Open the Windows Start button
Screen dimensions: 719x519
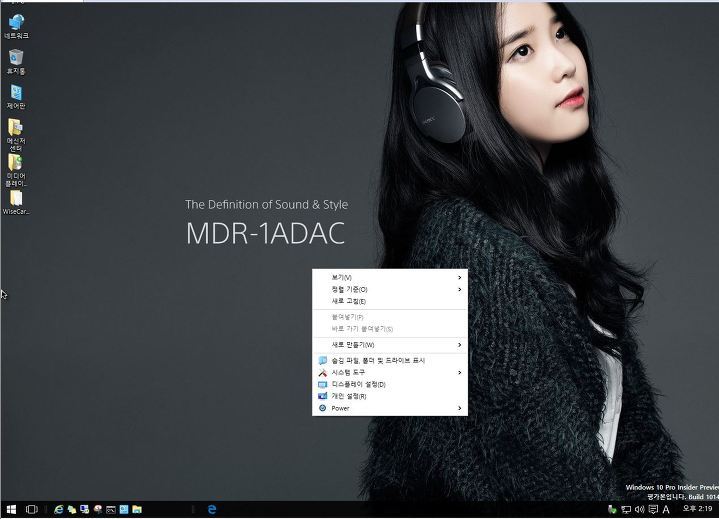[11, 509]
